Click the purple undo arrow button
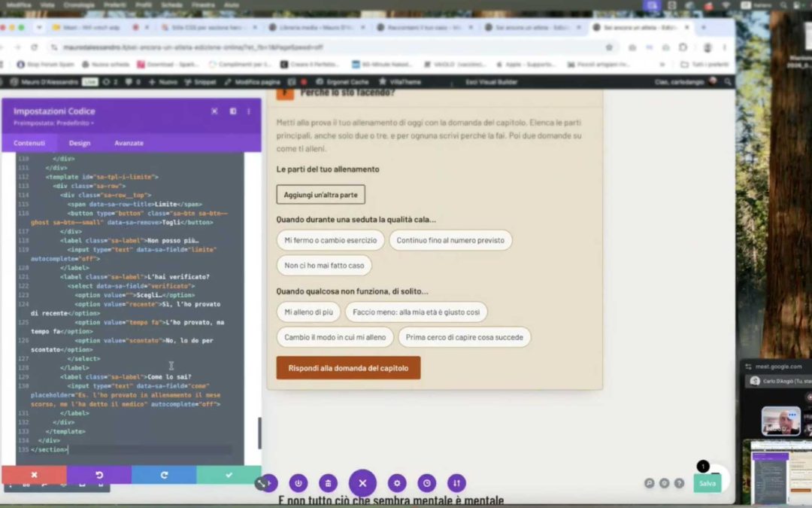This screenshot has width=812, height=508. pyautogui.click(x=99, y=475)
